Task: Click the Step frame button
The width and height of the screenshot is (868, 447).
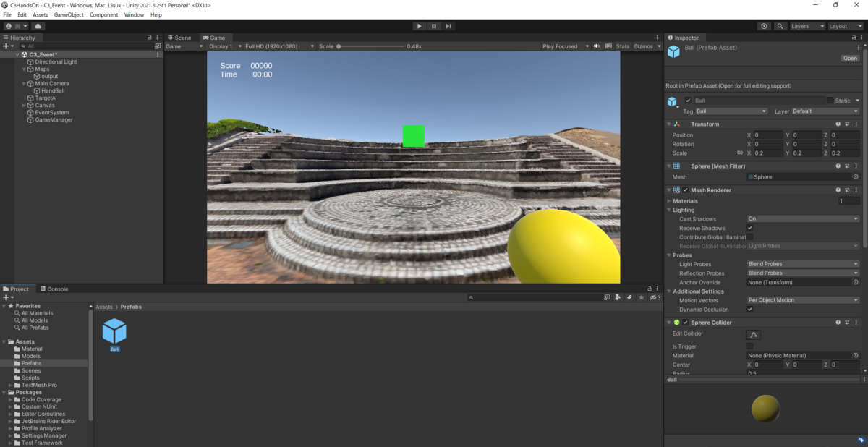Action: pos(449,25)
